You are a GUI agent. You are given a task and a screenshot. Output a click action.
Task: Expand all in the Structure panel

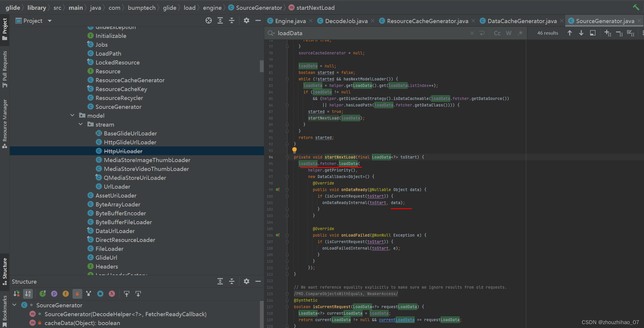pos(220,281)
